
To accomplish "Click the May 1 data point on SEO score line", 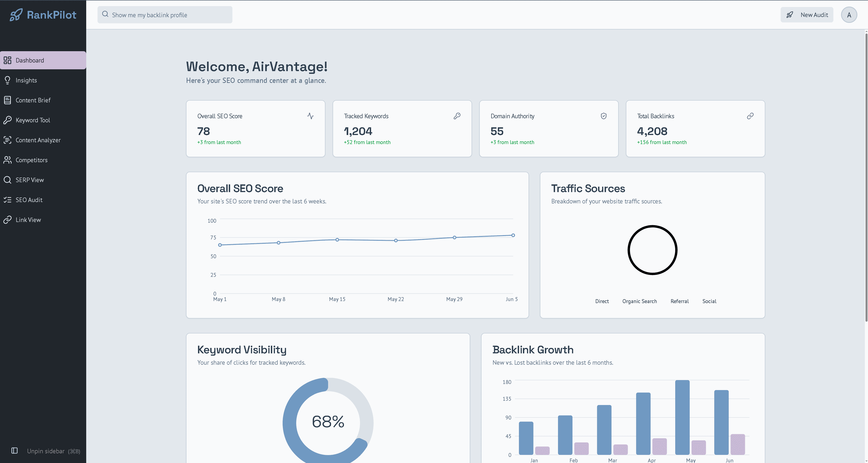I will coord(220,245).
